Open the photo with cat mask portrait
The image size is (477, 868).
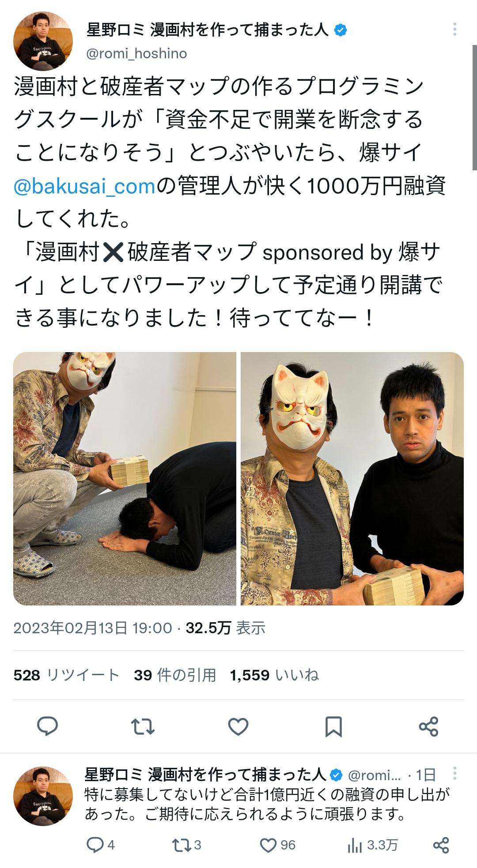coord(352,478)
